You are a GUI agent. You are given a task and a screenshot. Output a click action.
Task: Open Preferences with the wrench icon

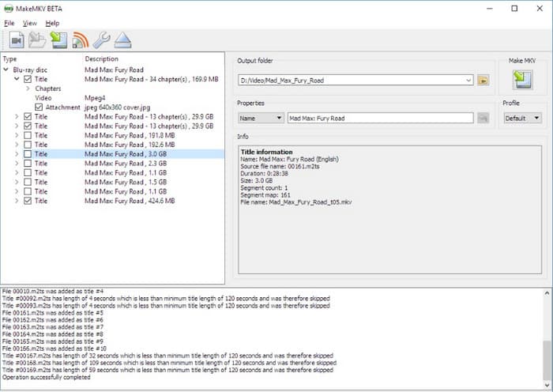(102, 40)
